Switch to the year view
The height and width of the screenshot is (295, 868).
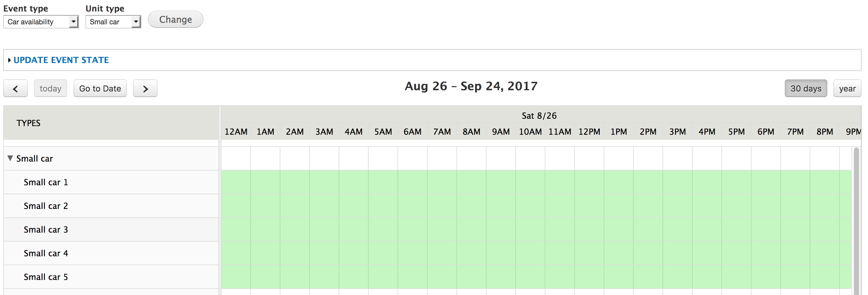pyautogui.click(x=847, y=89)
